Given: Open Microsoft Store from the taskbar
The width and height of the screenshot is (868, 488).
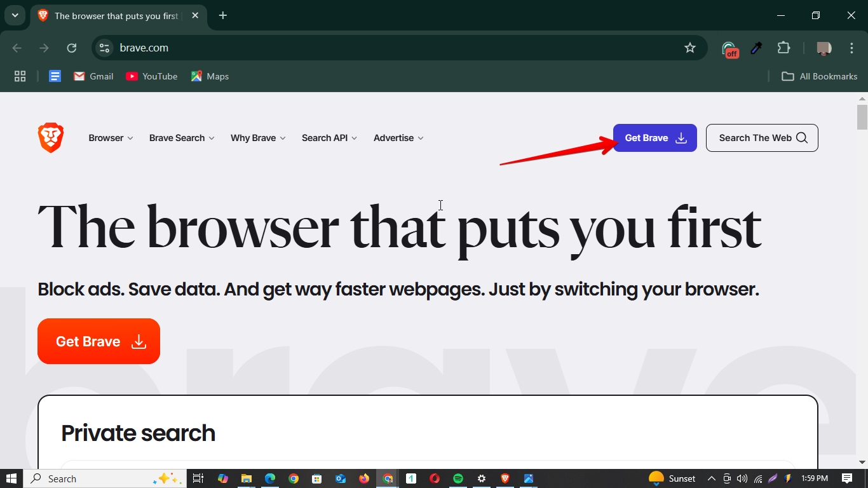Looking at the screenshot, I should click(x=317, y=478).
